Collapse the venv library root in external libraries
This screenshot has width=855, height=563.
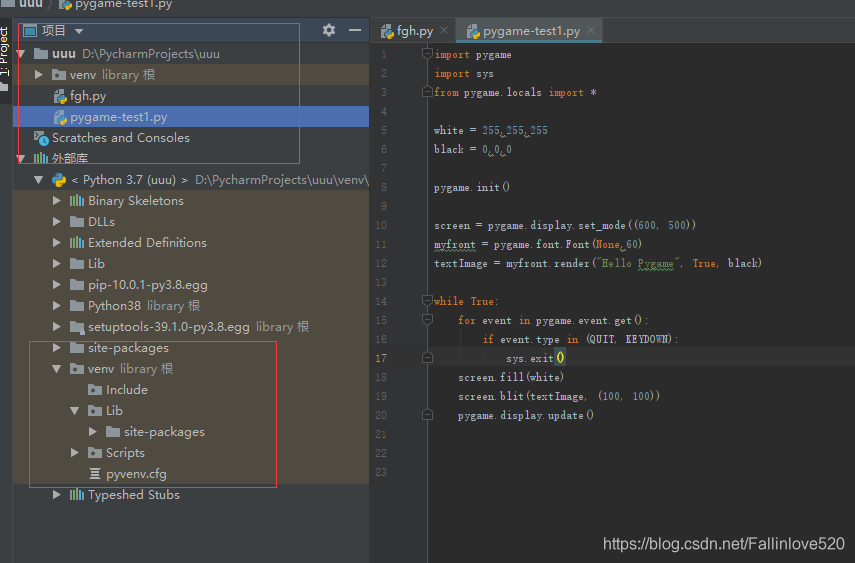pyautogui.click(x=57, y=369)
